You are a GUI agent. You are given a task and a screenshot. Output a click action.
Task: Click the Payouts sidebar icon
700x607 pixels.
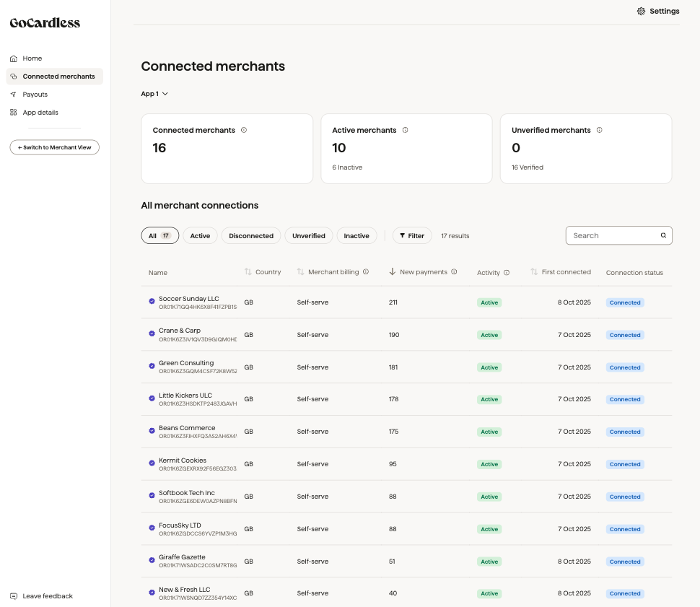(14, 95)
